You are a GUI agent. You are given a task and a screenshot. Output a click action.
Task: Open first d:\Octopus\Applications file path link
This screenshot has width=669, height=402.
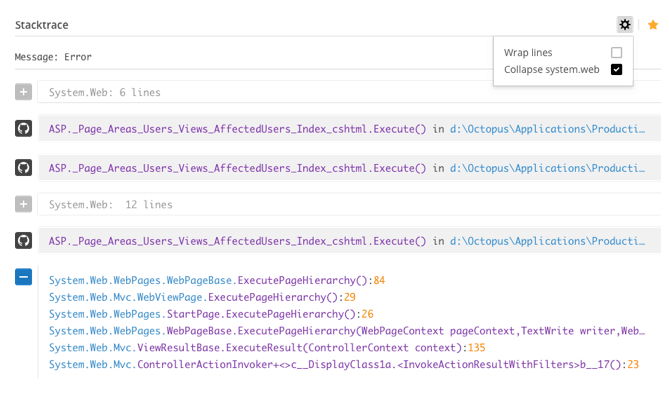(x=547, y=129)
